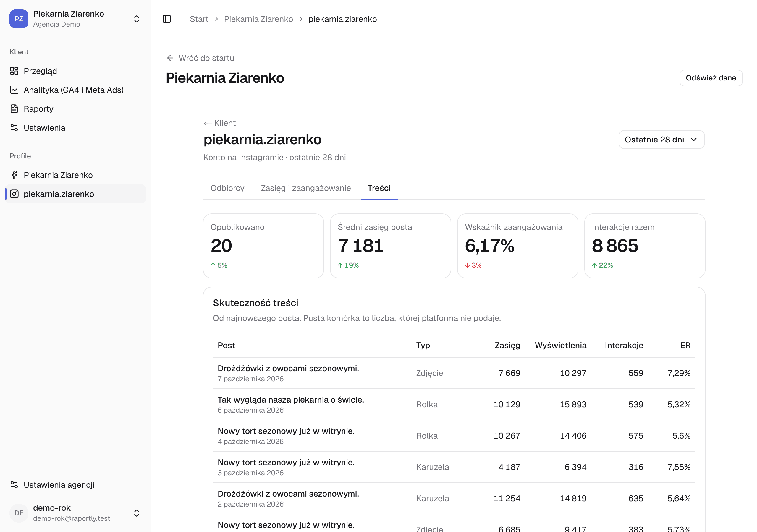
Task: Click the DE user avatar
Action: [19, 513]
